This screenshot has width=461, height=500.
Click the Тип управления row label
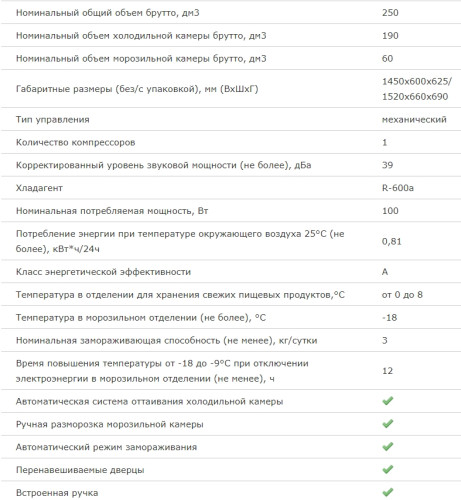(x=53, y=119)
